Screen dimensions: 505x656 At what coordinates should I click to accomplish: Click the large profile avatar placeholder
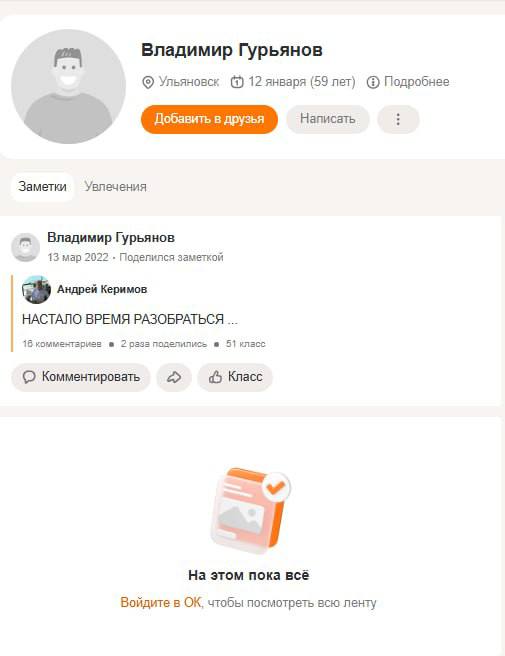(68, 86)
